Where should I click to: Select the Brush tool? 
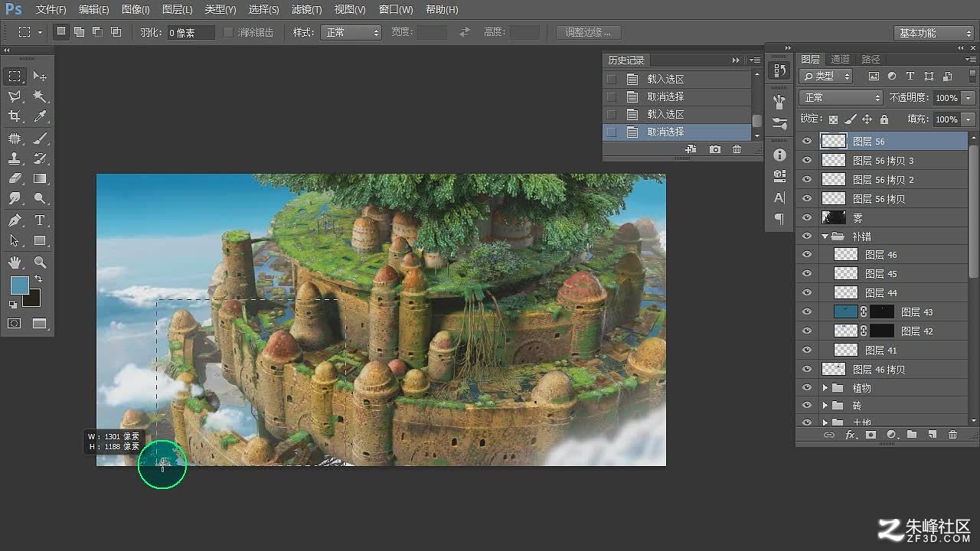point(40,139)
